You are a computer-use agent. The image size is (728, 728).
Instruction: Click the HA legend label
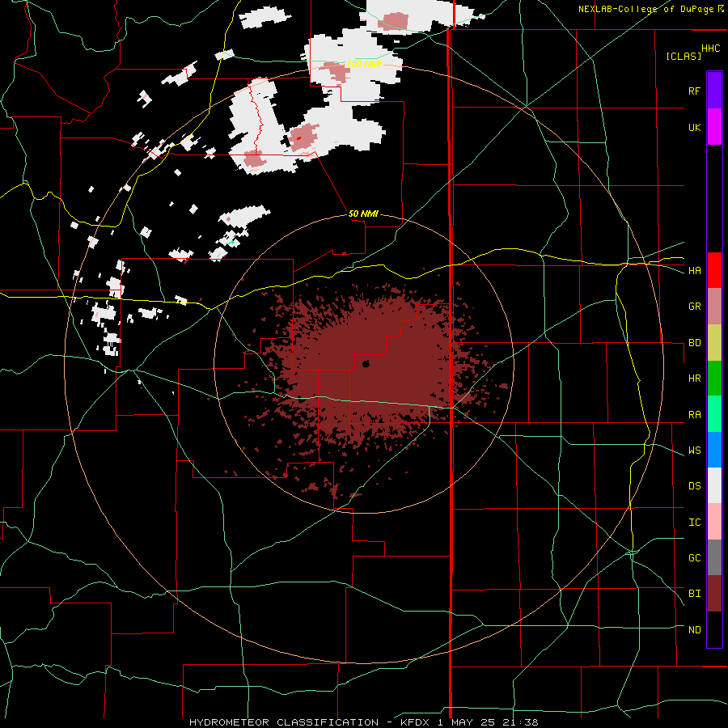click(694, 271)
